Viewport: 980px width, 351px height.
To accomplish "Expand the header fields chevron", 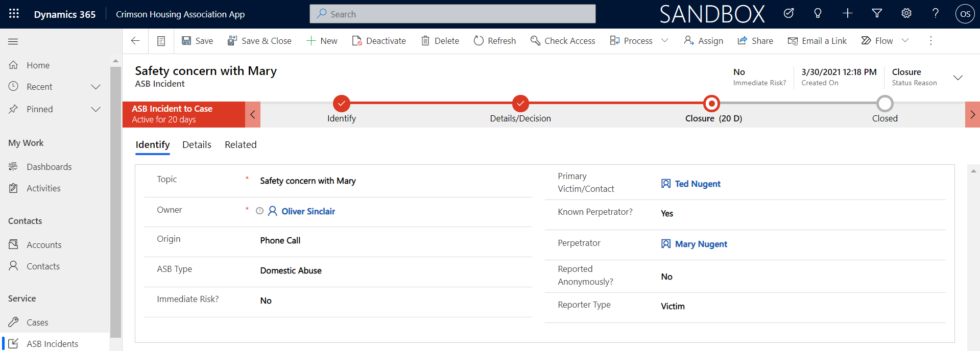I will pos(958,78).
